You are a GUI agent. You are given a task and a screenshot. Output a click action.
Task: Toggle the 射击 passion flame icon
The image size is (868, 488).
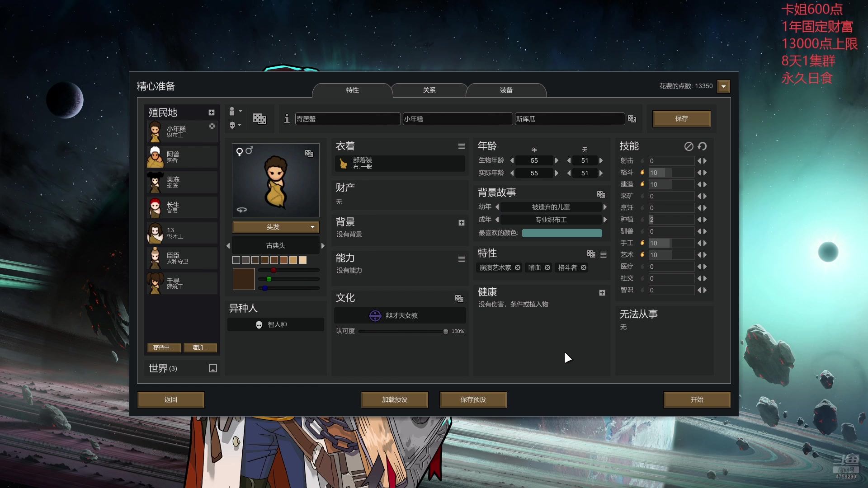coord(642,160)
